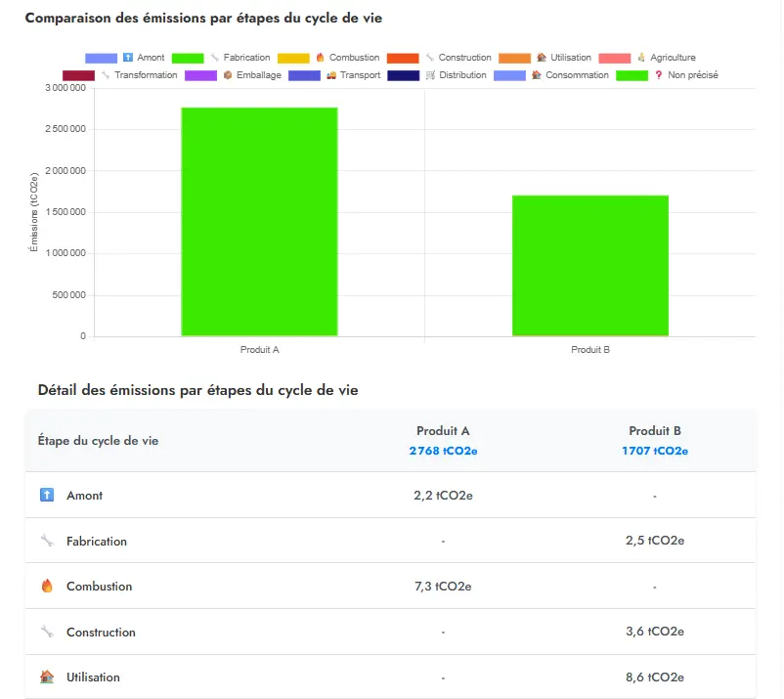Click the blue Amont legend color box
The height and width of the screenshot is (699, 784).
click(x=101, y=58)
